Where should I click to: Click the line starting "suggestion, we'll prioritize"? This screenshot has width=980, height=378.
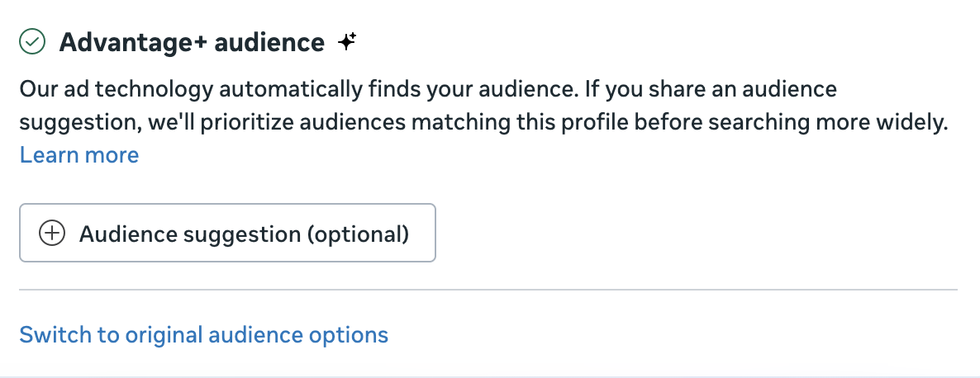[483, 121]
